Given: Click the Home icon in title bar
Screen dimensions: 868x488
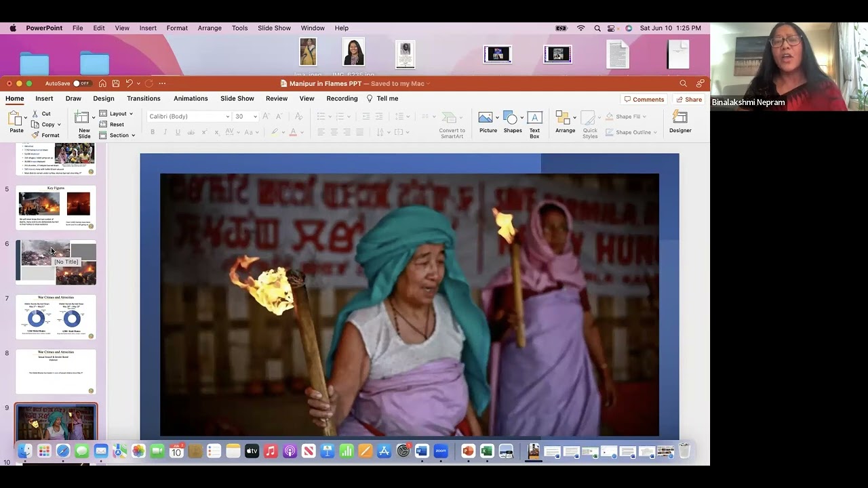Looking at the screenshot, I should tap(102, 83).
